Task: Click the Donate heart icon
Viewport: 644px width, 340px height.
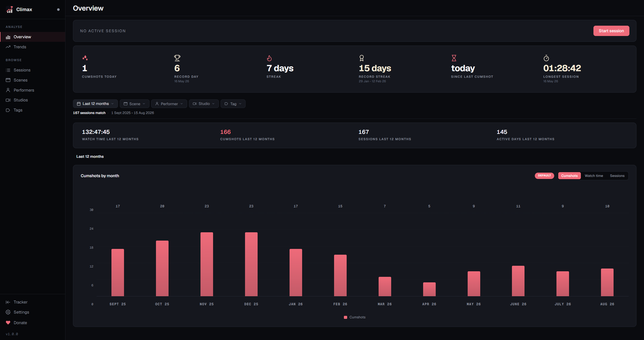Action: 8,323
